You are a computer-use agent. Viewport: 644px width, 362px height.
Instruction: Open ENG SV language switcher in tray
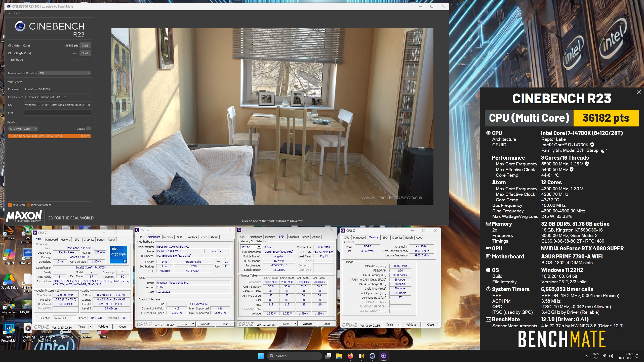(595, 356)
